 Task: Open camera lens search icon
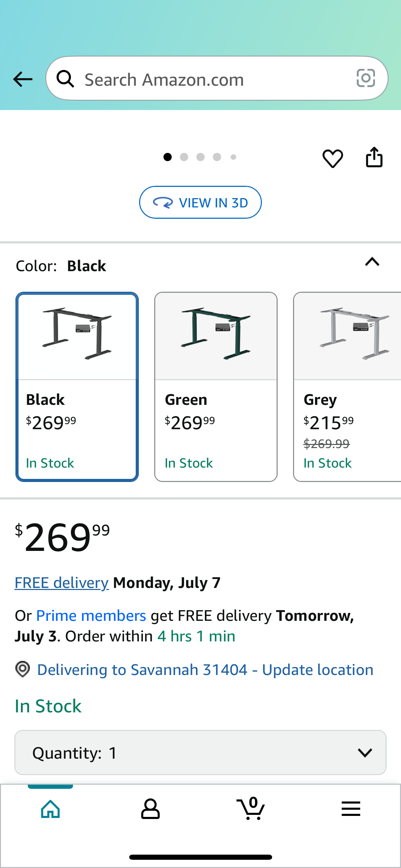[x=366, y=78]
